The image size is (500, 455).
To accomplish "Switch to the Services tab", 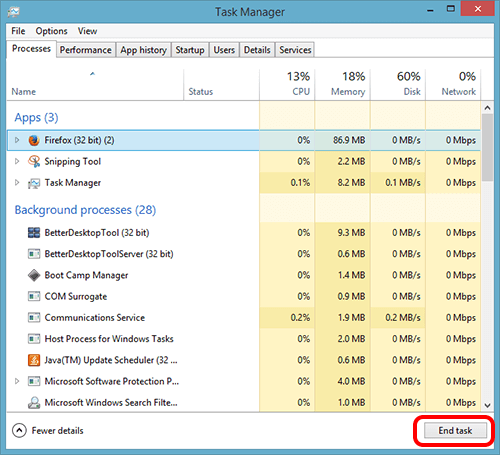I will point(295,50).
